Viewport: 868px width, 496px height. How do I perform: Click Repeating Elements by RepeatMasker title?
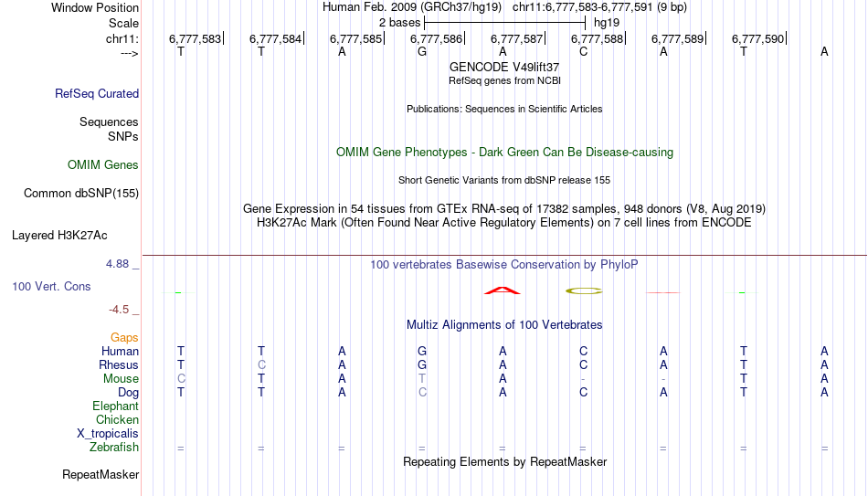point(504,461)
